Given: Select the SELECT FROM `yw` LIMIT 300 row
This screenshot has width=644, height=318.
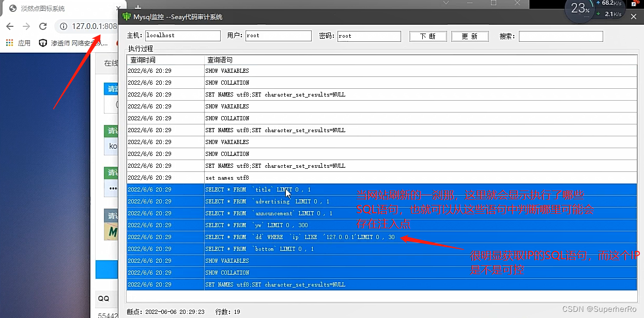Looking at the screenshot, I should click(382, 225).
